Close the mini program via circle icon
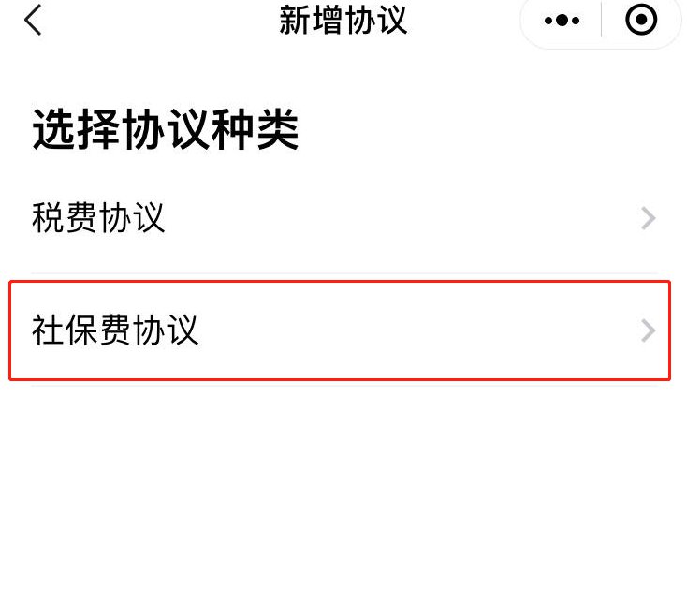Viewport: 687px width, 616px height. [641, 20]
